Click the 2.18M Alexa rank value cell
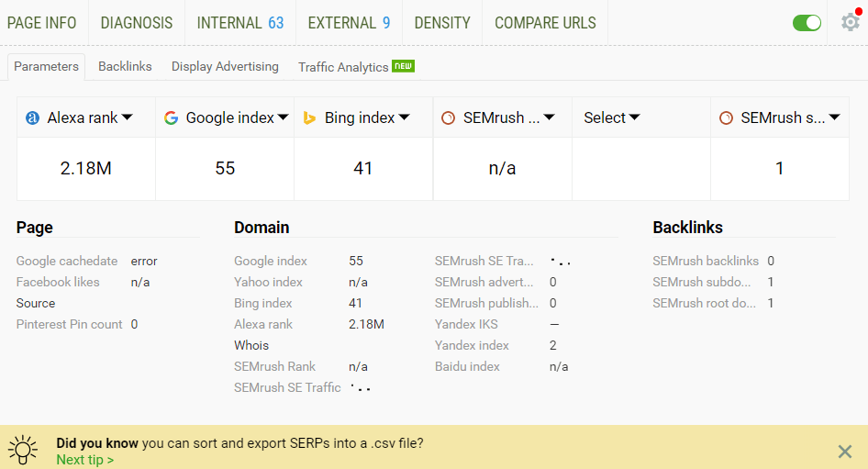868x469 pixels. [x=86, y=168]
